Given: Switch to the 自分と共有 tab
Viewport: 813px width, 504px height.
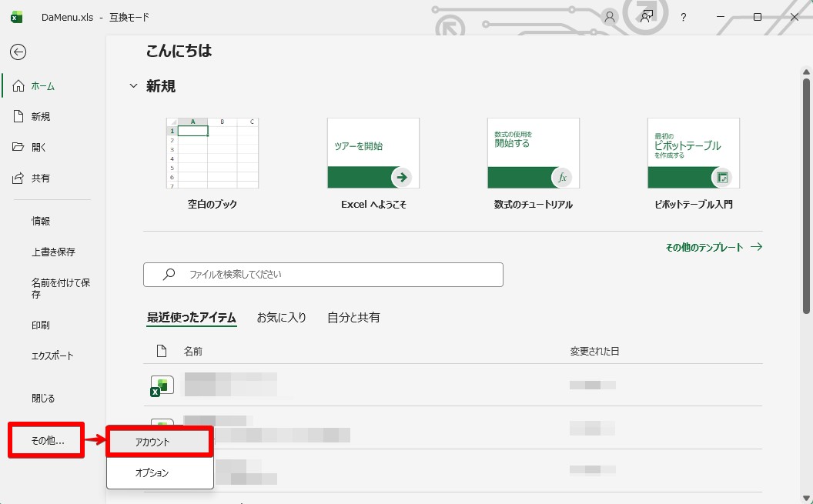Looking at the screenshot, I should tap(353, 318).
